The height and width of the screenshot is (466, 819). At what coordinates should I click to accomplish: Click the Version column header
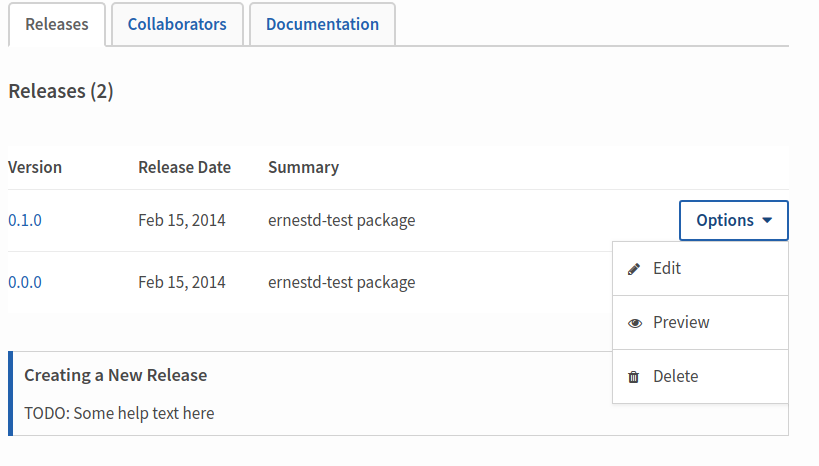pyautogui.click(x=35, y=167)
